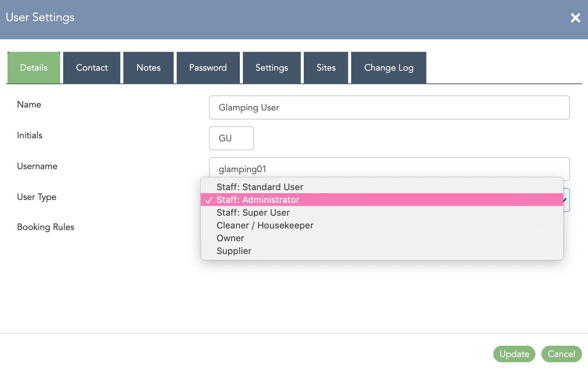This screenshot has width=588, height=369.
Task: Click the Initials field containing GU
Action: 232,138
